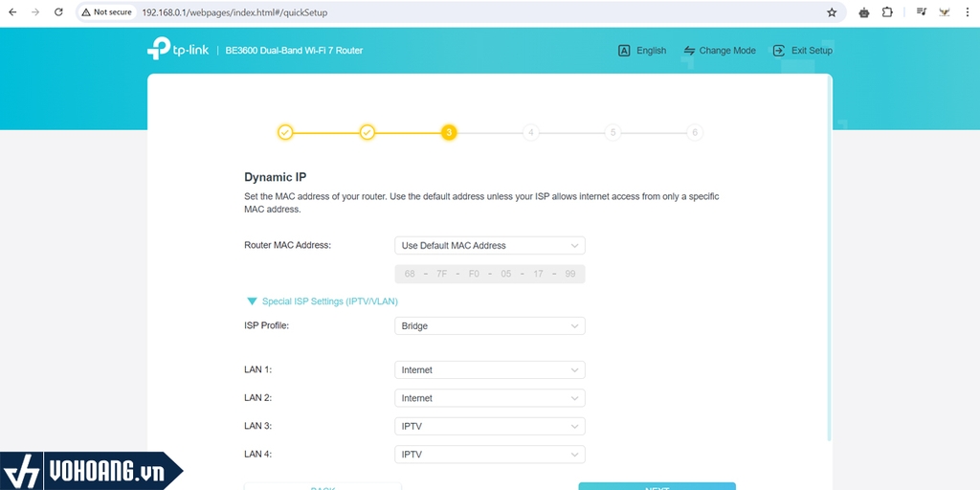Collapse Special ISP Settings triangle
Image resolution: width=980 pixels, height=490 pixels.
(252, 301)
